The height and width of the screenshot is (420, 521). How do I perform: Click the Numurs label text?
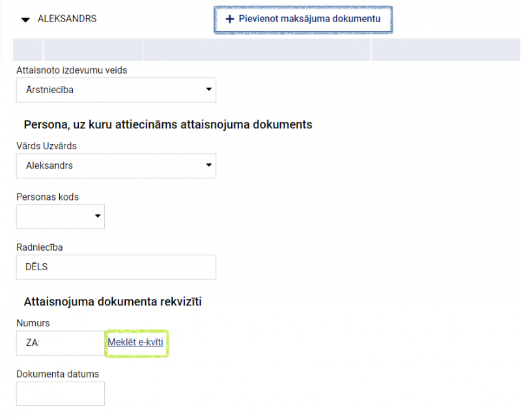tap(33, 323)
